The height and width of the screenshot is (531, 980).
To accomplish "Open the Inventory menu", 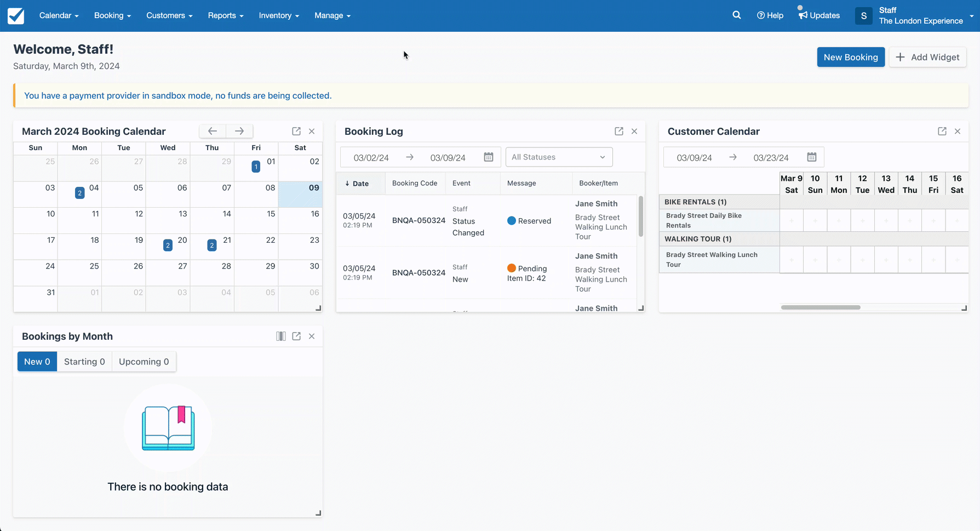I will pyautogui.click(x=279, y=15).
